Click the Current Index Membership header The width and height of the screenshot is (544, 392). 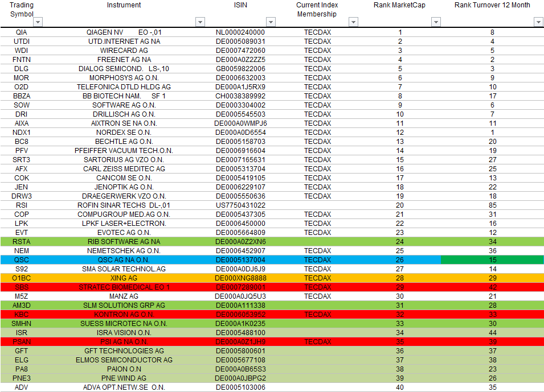(x=317, y=9)
